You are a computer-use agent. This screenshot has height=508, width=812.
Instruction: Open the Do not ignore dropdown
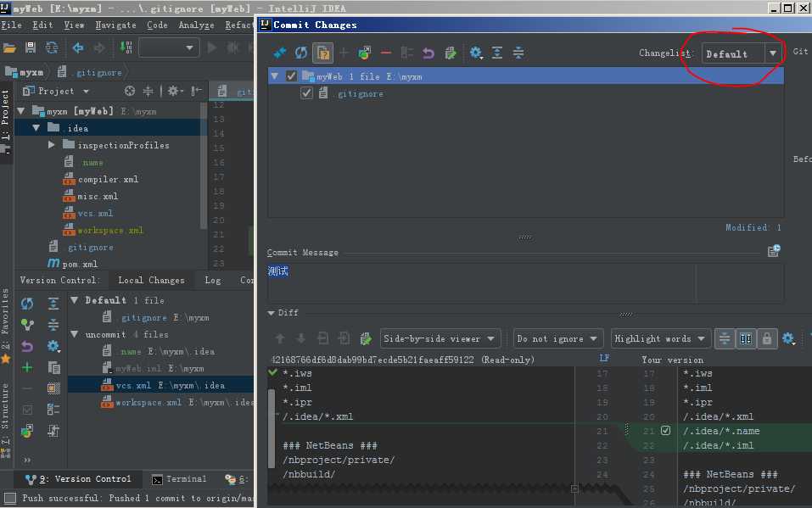[x=558, y=338]
